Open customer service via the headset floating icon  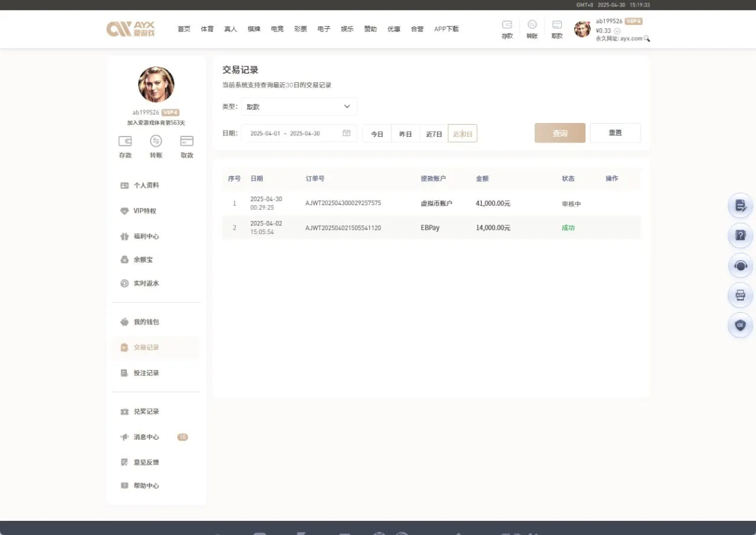click(740, 265)
